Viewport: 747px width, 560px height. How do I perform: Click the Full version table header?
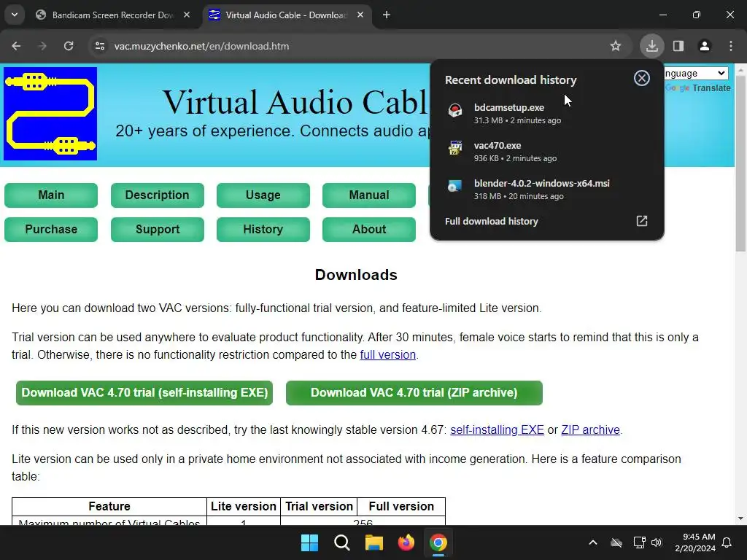pos(401,506)
